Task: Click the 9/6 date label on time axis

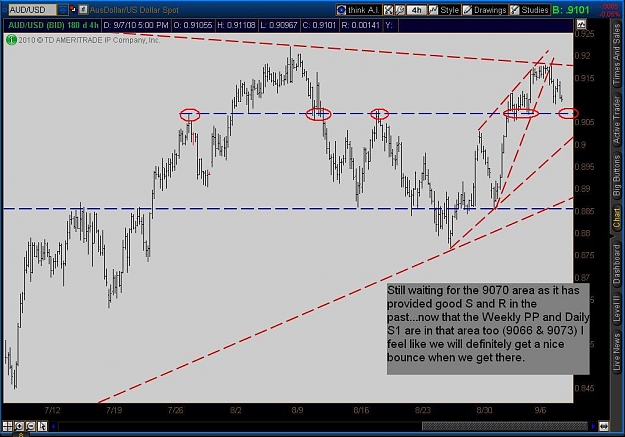Action: [x=540, y=410]
